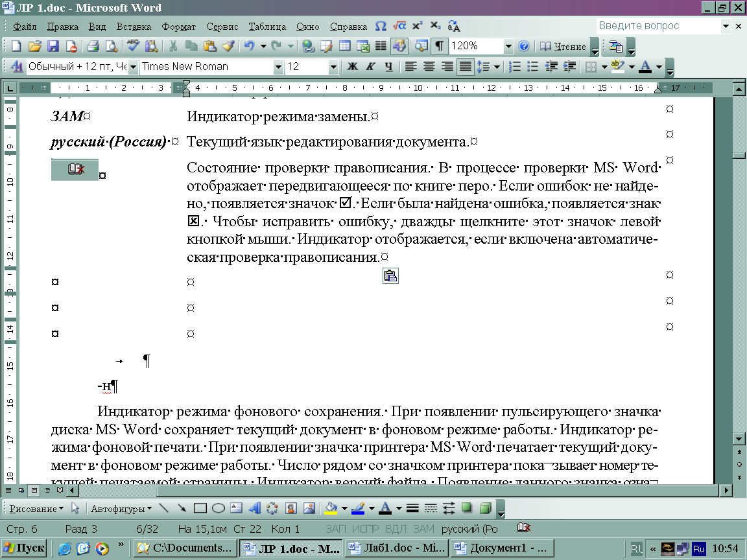The height and width of the screenshot is (560, 747).
Task: Insert a text box from the Drawing toolbar
Action: pyautogui.click(x=236, y=508)
